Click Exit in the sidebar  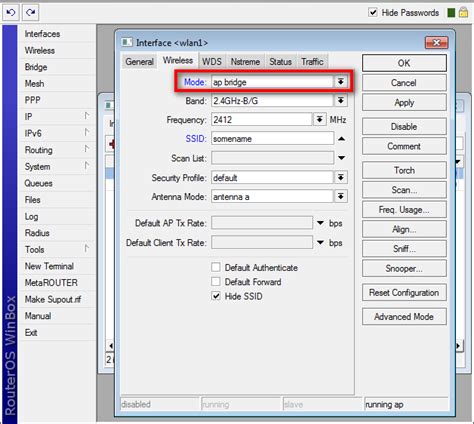(x=31, y=332)
